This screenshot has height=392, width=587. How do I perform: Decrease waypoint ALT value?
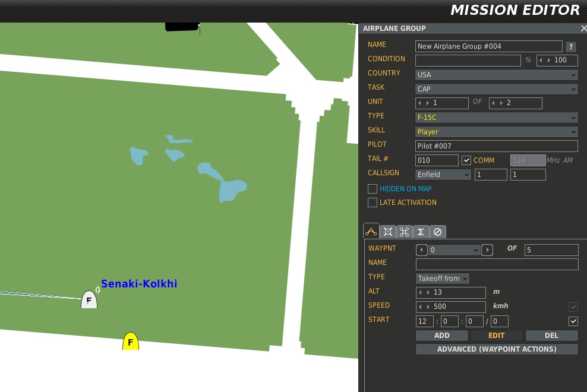tap(420, 292)
